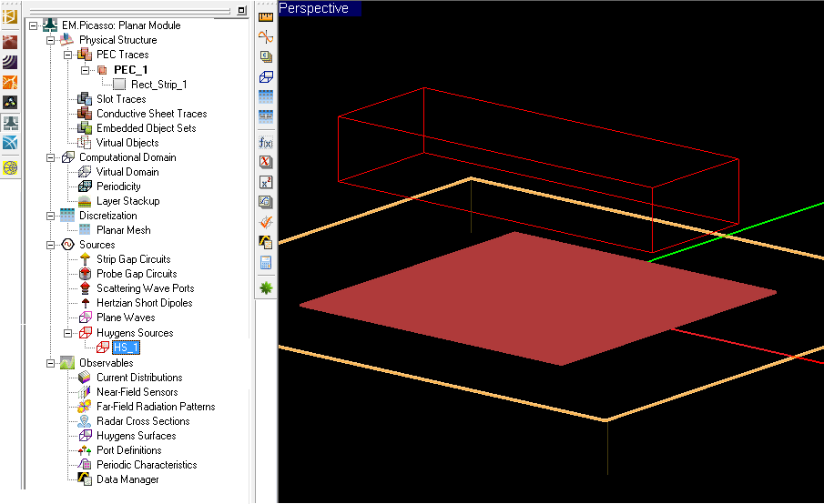Collapse the Huygens Sources node
The height and width of the screenshot is (504, 824).
[x=68, y=333]
